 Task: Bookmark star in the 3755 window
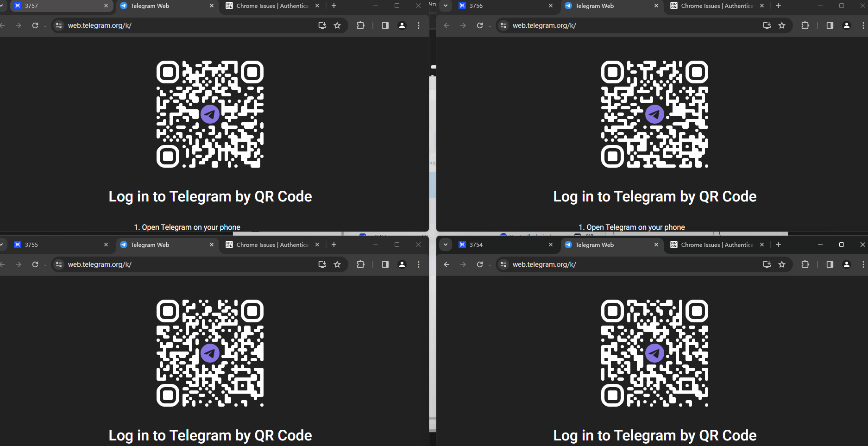(337, 264)
